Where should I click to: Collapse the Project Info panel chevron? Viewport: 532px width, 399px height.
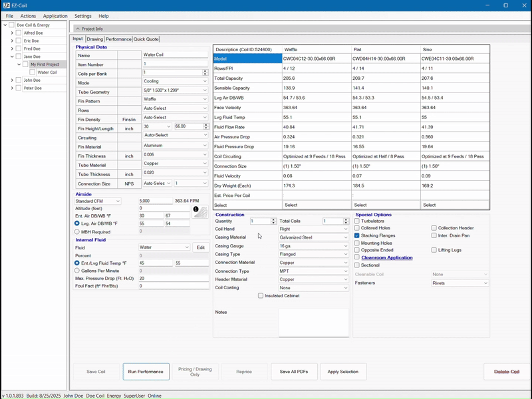(77, 29)
